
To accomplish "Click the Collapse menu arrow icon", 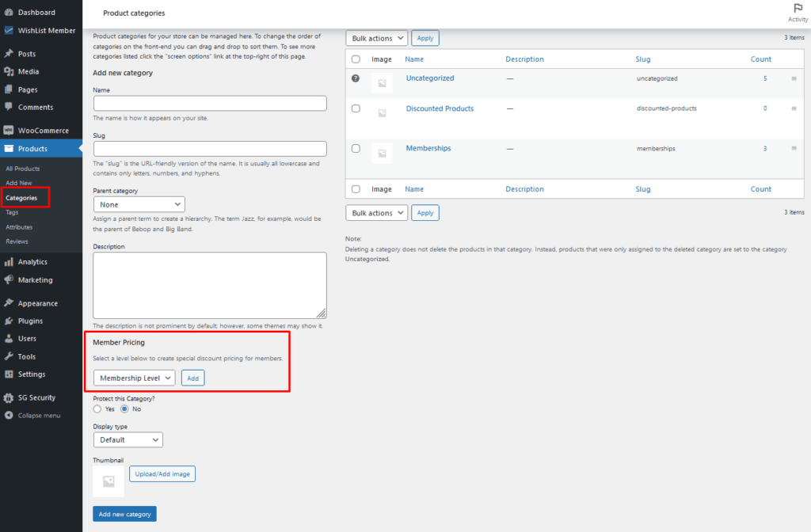I will click(9, 415).
